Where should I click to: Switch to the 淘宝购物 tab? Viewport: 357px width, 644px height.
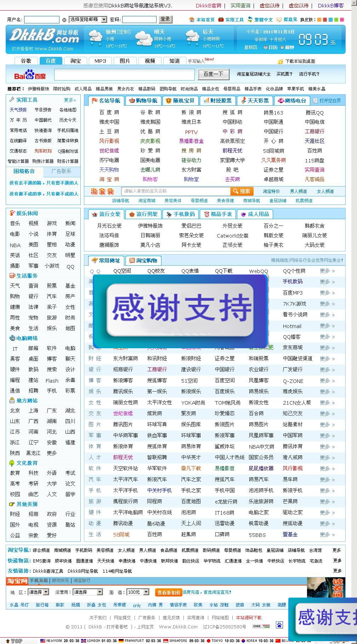[143, 261]
